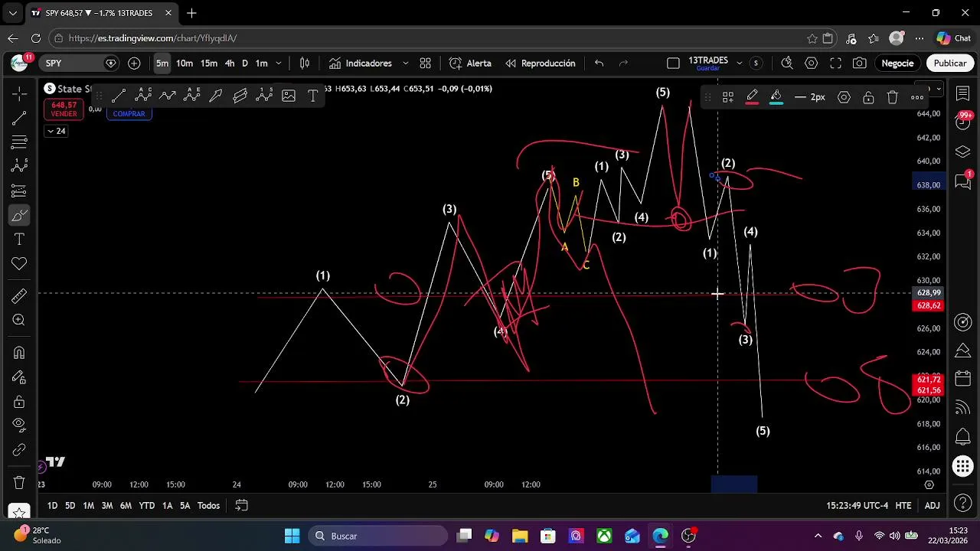
Task: Open more options in drawing toolbar
Action: tap(917, 97)
